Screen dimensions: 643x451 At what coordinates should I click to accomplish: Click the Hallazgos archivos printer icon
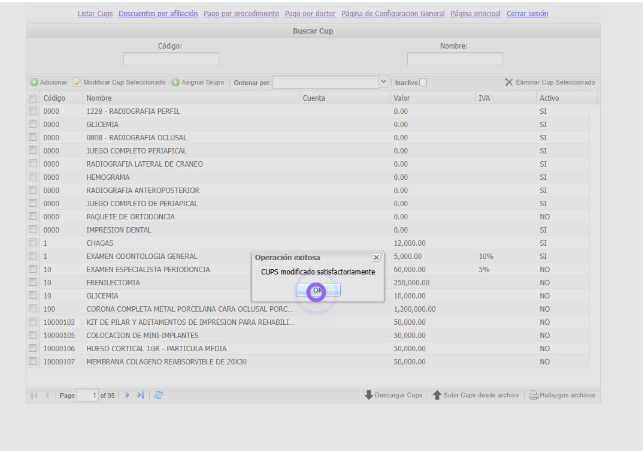click(x=534, y=395)
